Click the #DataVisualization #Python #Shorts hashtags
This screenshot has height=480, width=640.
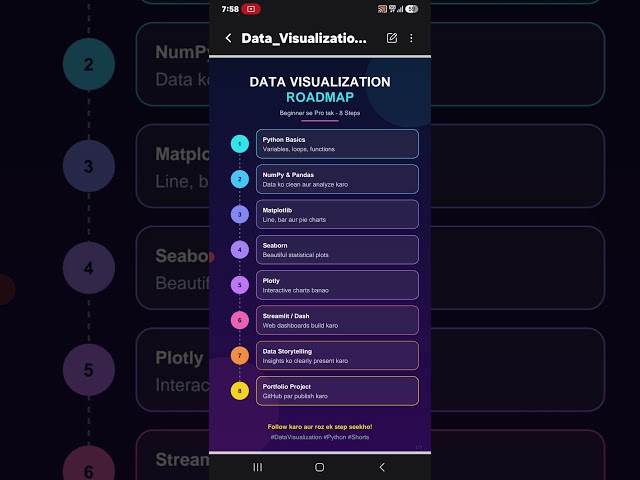tap(320, 437)
